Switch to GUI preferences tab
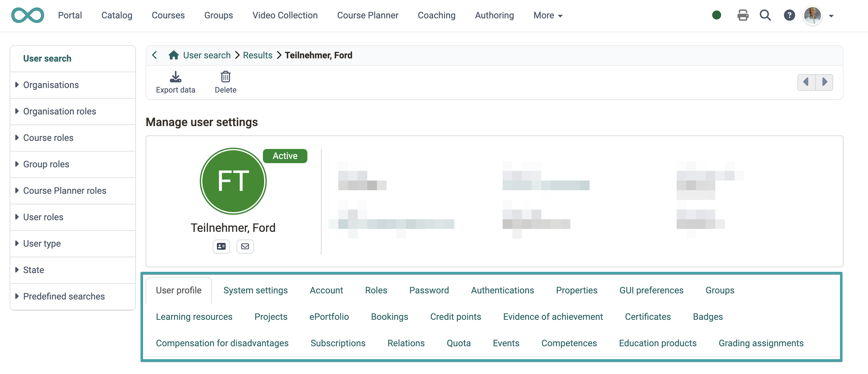This screenshot has height=374, width=868. pos(651,290)
